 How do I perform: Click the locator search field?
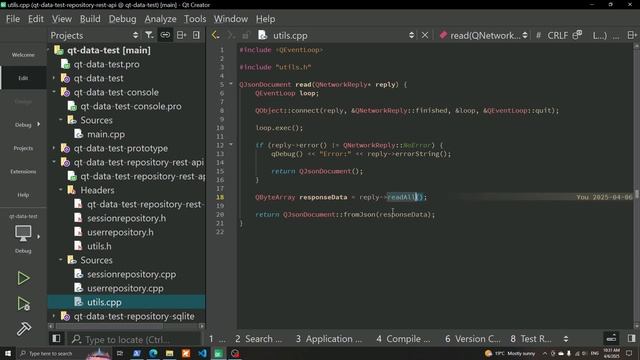click(x=135, y=339)
